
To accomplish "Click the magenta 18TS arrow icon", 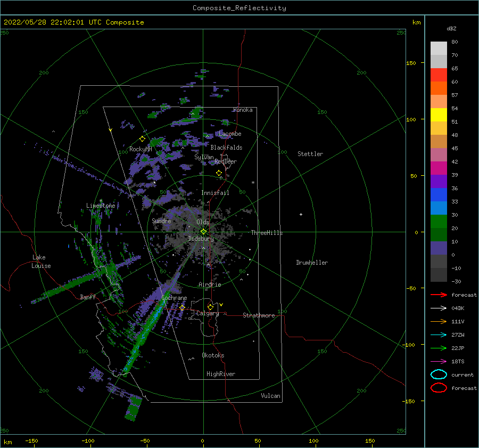I will tap(439, 362).
